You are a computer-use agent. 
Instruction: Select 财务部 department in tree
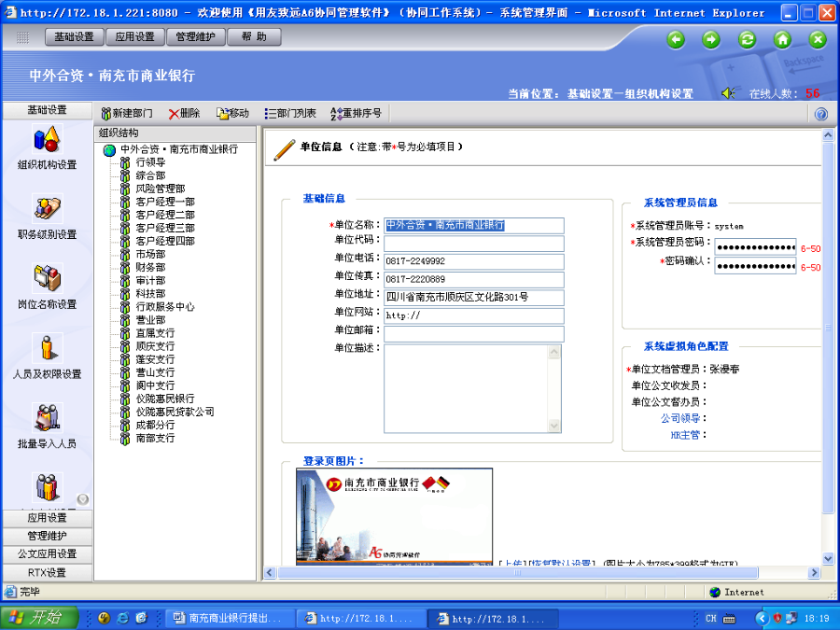[x=150, y=267]
